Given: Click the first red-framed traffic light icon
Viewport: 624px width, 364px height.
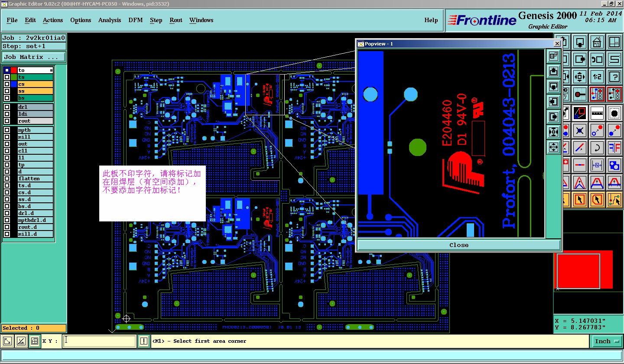Looking at the screenshot, I should tap(597, 94).
